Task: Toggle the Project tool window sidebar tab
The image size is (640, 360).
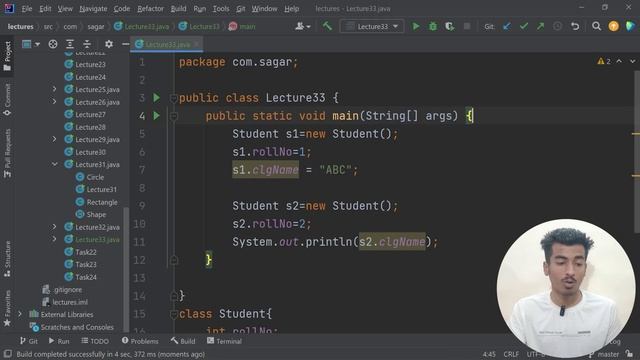Action: [x=7, y=56]
